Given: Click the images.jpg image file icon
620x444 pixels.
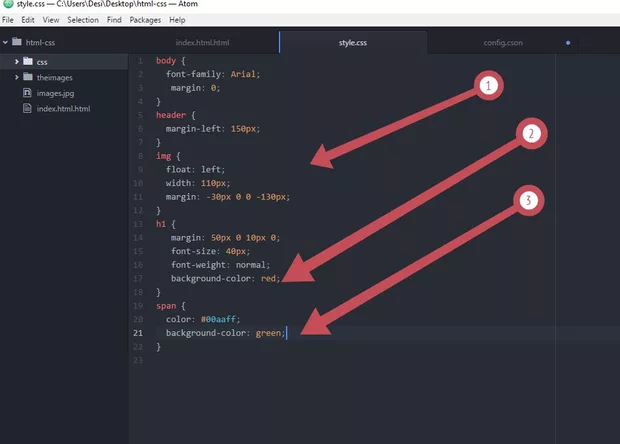Looking at the screenshot, I should coord(27,93).
